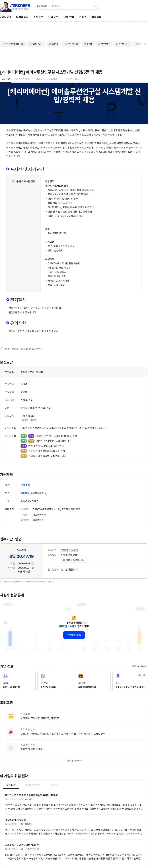148x868 pixels.
Task: Select the 상세요강 tab
Action: 5,79
